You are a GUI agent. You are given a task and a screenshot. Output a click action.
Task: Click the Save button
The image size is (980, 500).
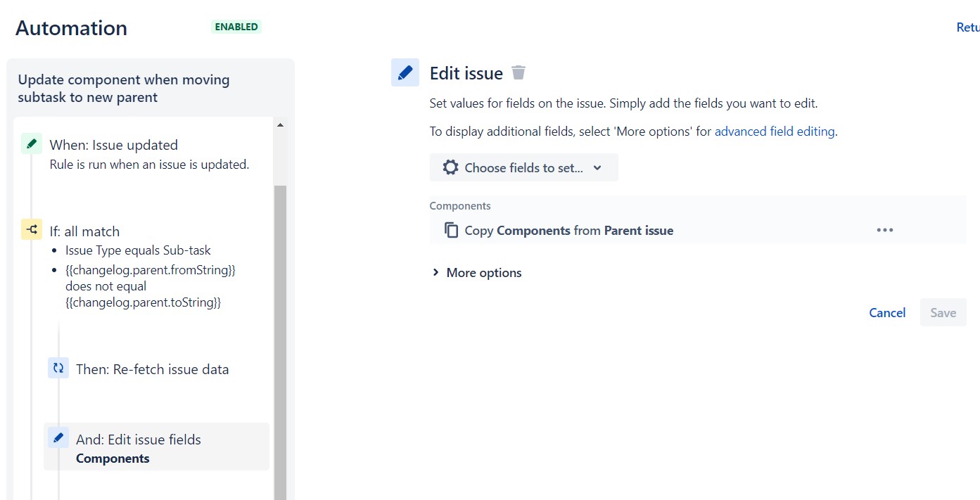[x=943, y=312]
